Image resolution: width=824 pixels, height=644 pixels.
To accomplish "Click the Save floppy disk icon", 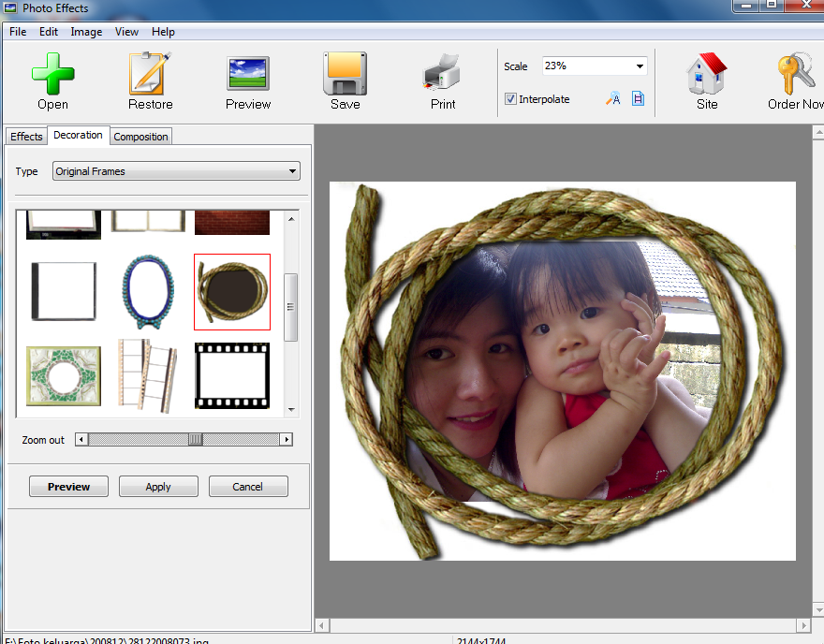I will pyautogui.click(x=345, y=74).
